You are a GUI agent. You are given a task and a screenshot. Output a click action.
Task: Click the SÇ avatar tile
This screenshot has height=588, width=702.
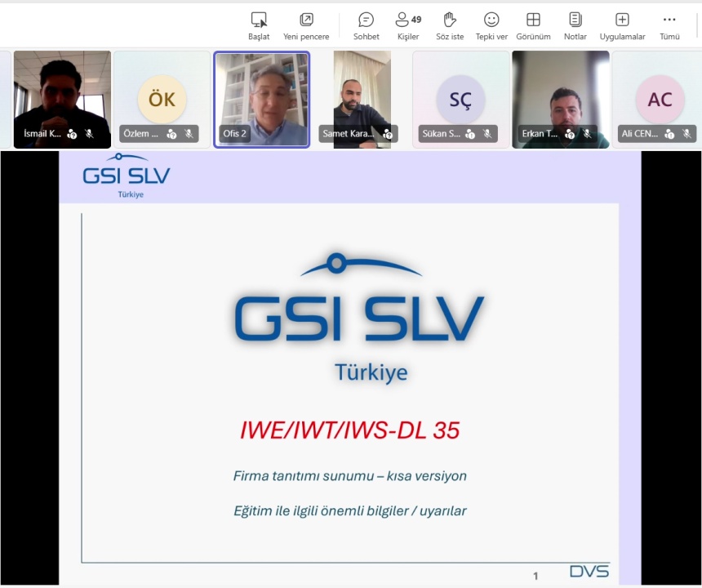pos(460,98)
